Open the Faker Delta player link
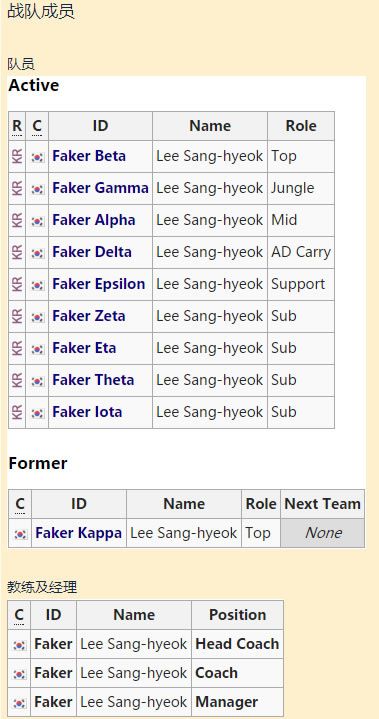This screenshot has height=719, width=379. (92, 252)
